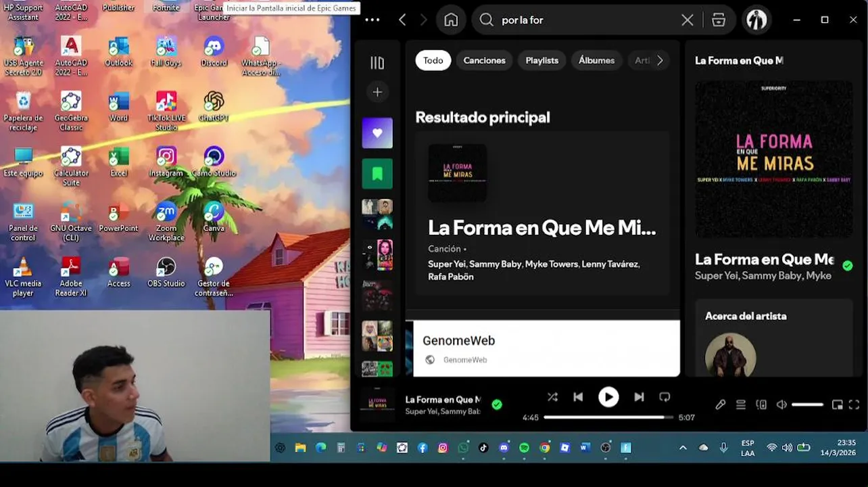Open Liked Songs purple heart tile
The image size is (868, 487).
point(377,133)
